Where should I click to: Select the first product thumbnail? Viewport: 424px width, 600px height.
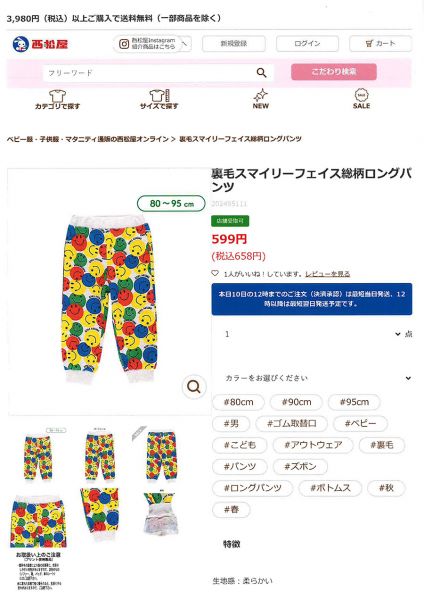pos(38,456)
